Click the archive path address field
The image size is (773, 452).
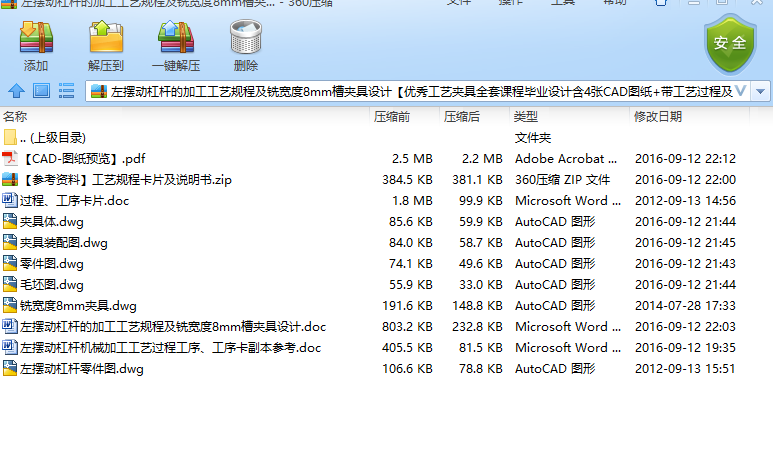coord(418,92)
